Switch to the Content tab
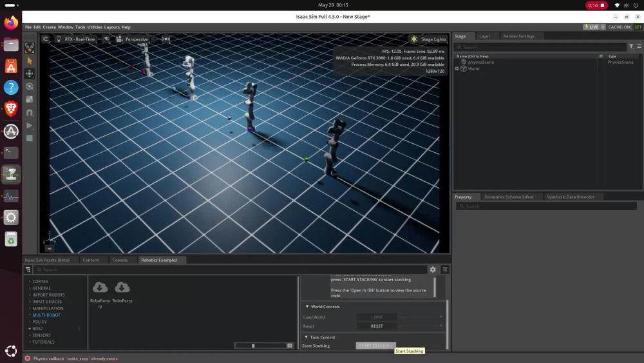644x363 pixels. [x=91, y=260]
